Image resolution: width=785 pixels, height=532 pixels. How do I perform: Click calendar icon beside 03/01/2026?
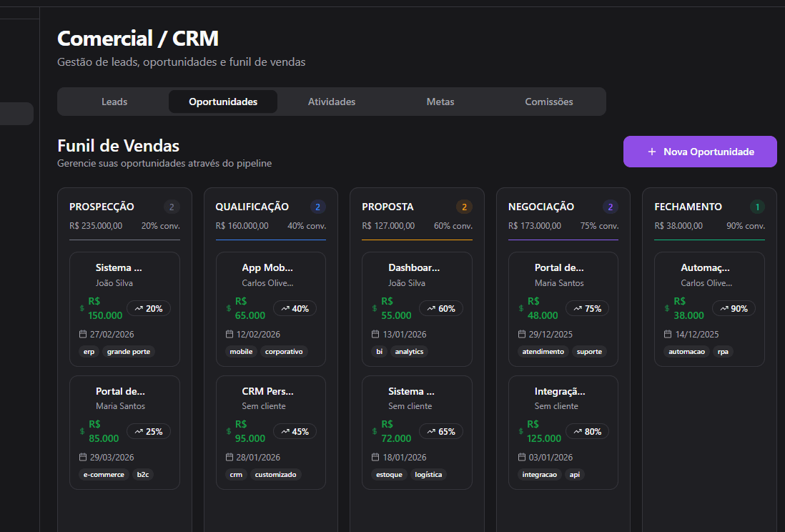click(522, 458)
